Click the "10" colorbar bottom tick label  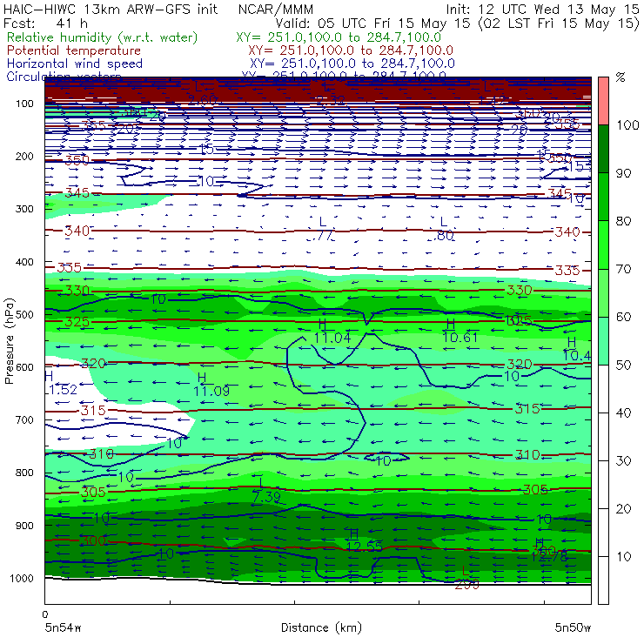[623, 556]
